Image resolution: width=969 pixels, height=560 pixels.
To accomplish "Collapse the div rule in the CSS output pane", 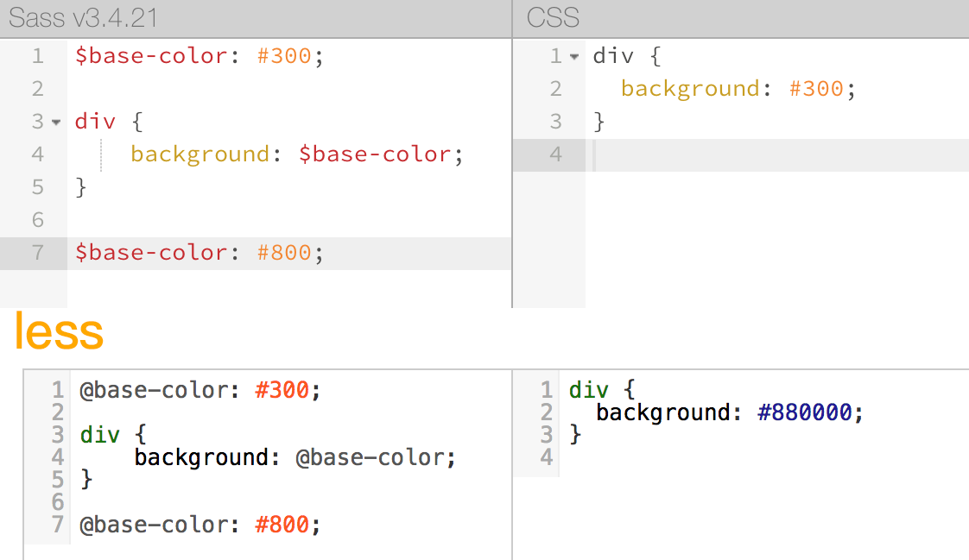I will (574, 57).
